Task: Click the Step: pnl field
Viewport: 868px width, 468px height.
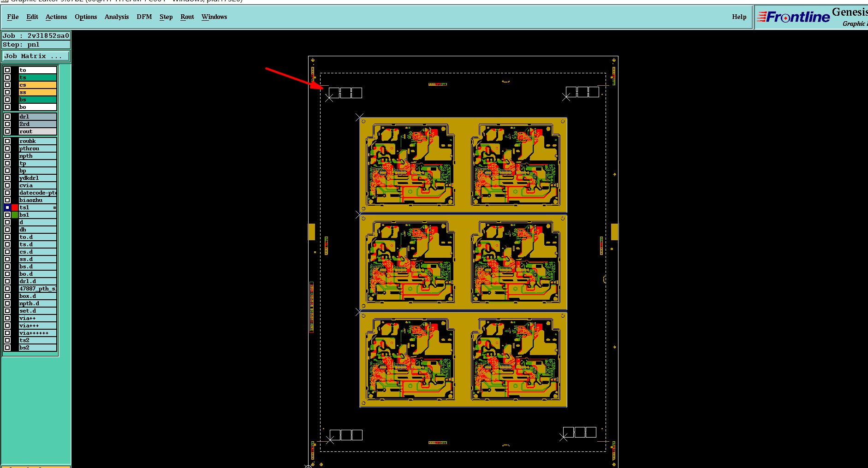Action: [36, 45]
